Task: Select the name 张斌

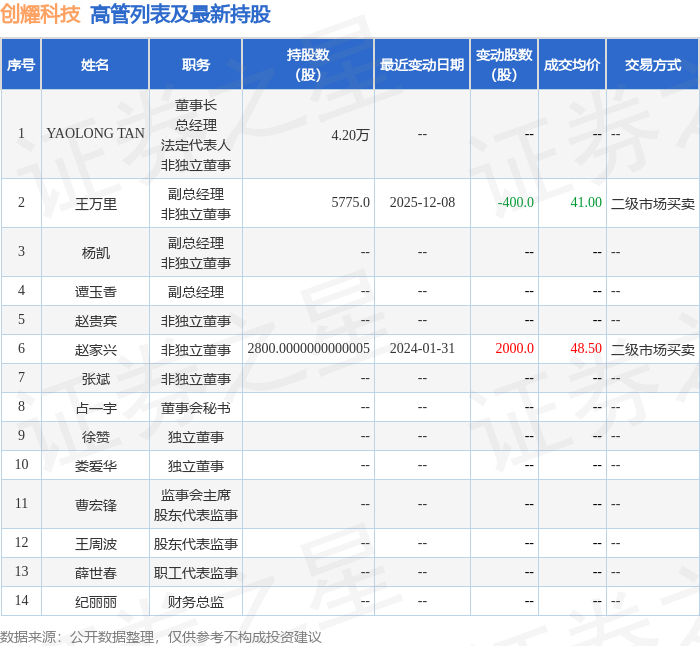Action: (x=96, y=379)
